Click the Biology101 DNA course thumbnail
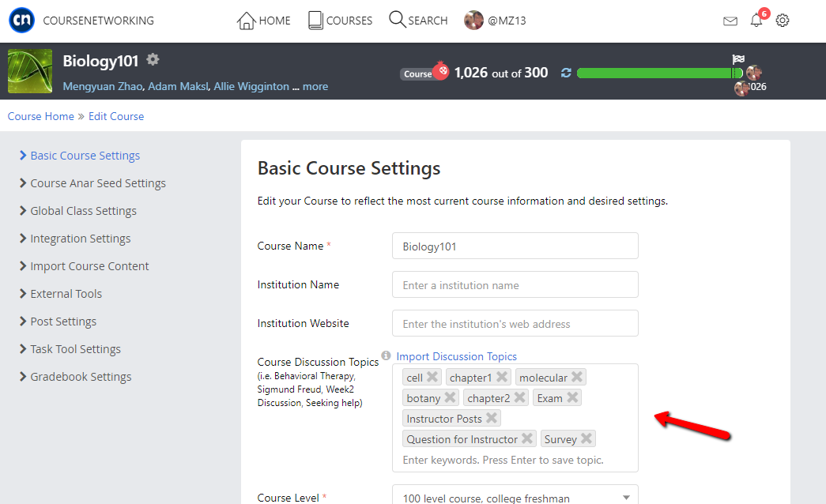The image size is (826, 504). pos(30,71)
